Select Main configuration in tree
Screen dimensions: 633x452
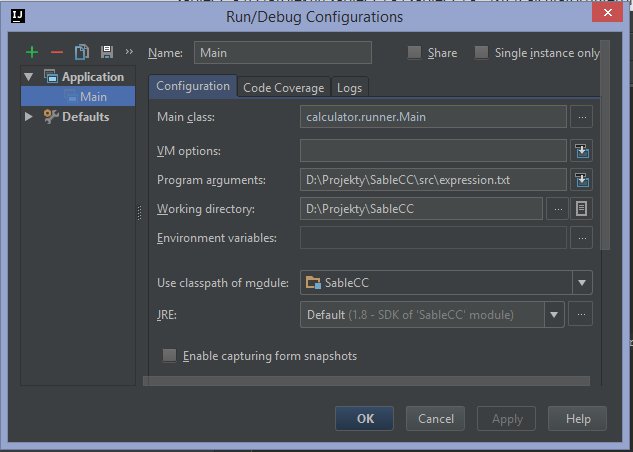(x=78, y=96)
